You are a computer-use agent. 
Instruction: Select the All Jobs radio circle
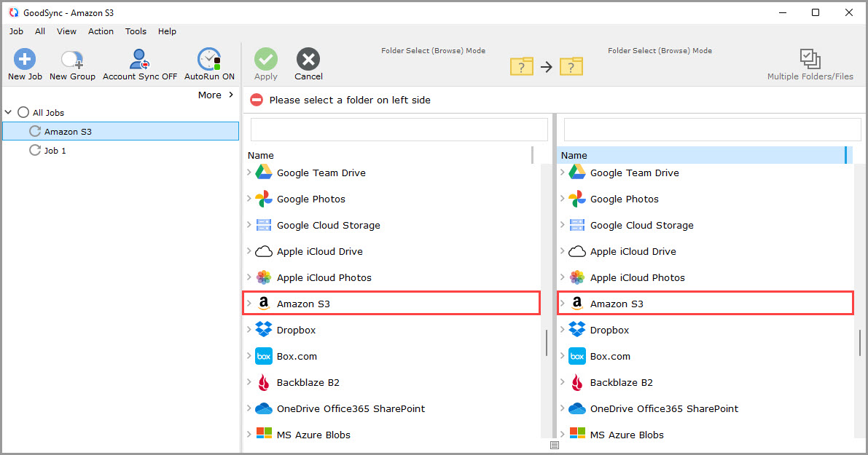(23, 113)
